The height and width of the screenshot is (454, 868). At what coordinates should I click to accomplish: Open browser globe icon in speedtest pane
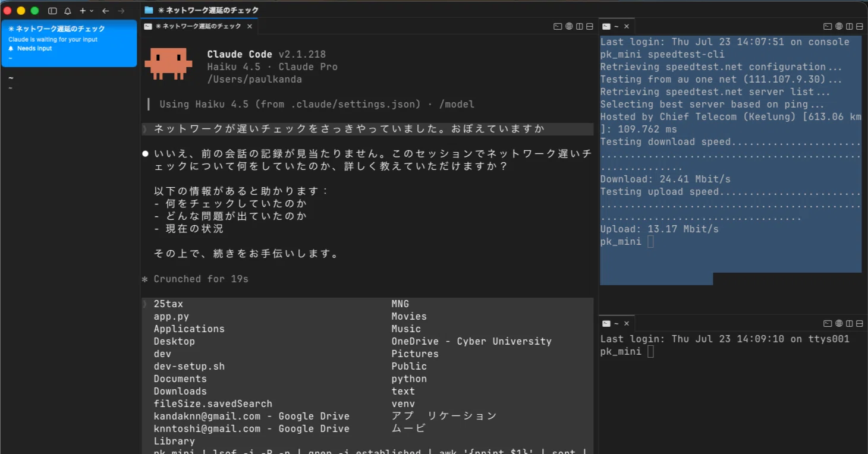point(839,26)
